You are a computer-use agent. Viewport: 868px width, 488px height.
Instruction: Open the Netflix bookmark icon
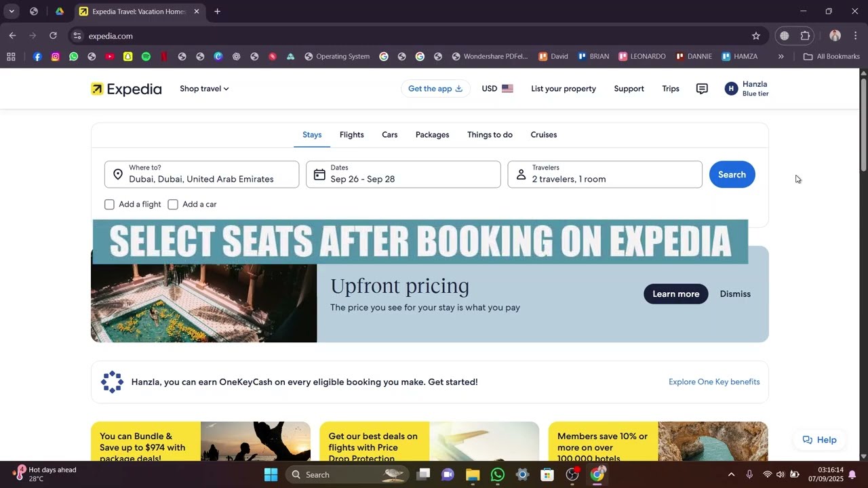pos(163,57)
